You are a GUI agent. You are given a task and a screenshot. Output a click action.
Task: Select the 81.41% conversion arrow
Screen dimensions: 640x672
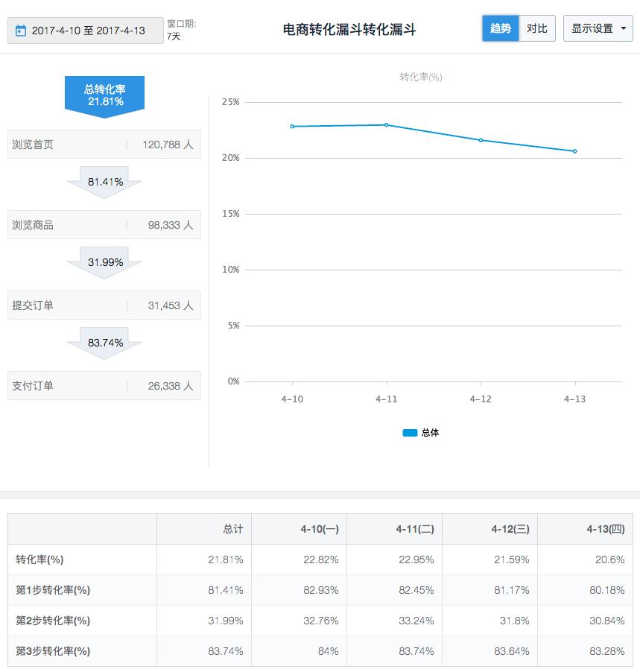[104, 181]
